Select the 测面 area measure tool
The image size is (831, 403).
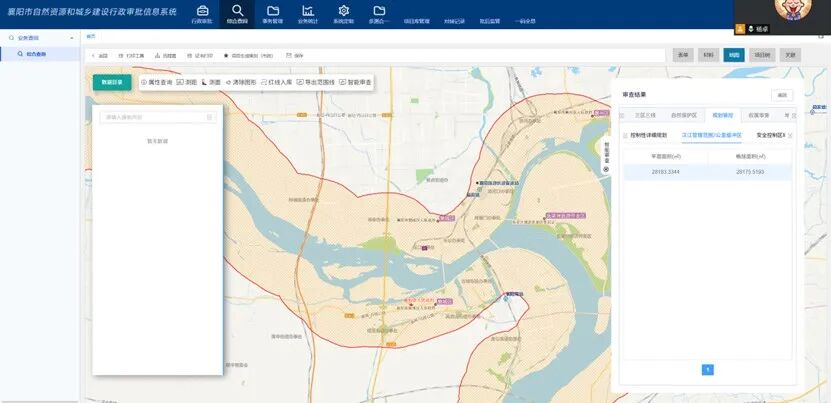[211, 82]
